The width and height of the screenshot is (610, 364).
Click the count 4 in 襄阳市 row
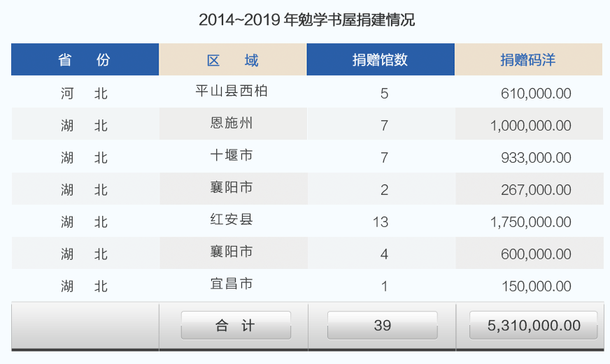(384, 254)
